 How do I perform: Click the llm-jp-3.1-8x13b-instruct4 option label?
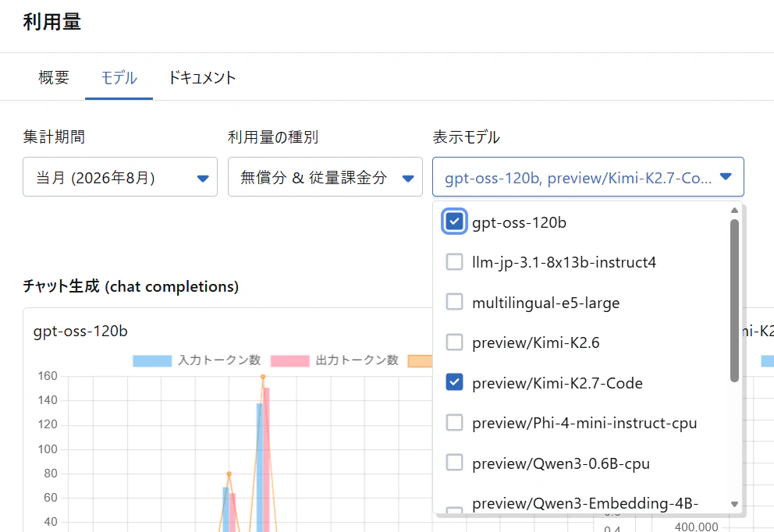(564, 262)
